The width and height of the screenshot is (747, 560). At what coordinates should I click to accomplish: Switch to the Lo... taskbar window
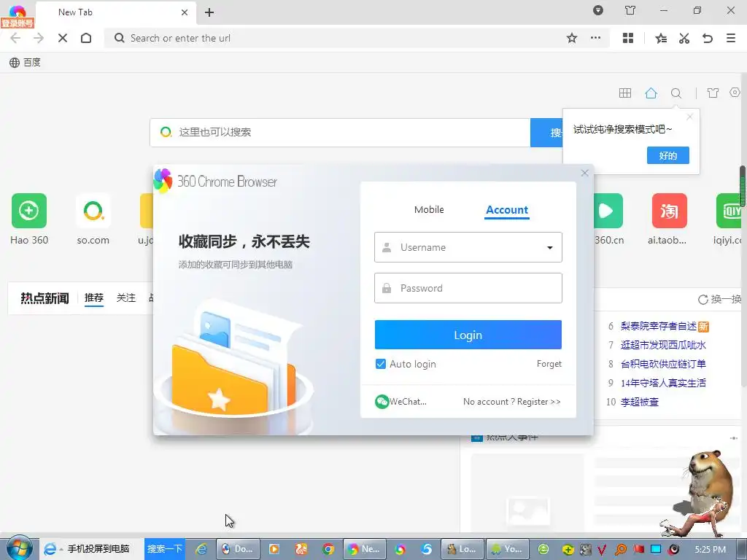coord(462,549)
